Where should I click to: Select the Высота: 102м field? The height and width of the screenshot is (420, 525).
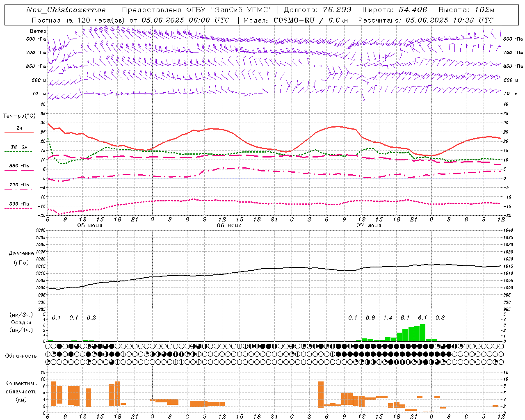[x=466, y=10]
